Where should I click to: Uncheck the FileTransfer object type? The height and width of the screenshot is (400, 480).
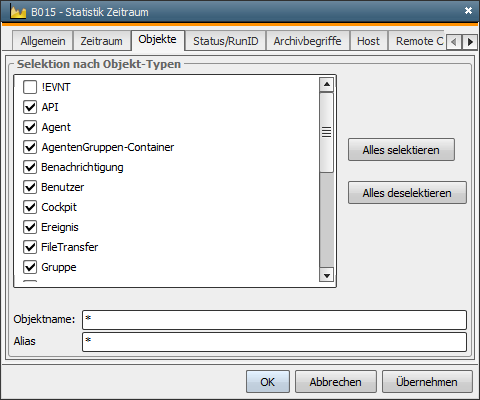point(30,247)
